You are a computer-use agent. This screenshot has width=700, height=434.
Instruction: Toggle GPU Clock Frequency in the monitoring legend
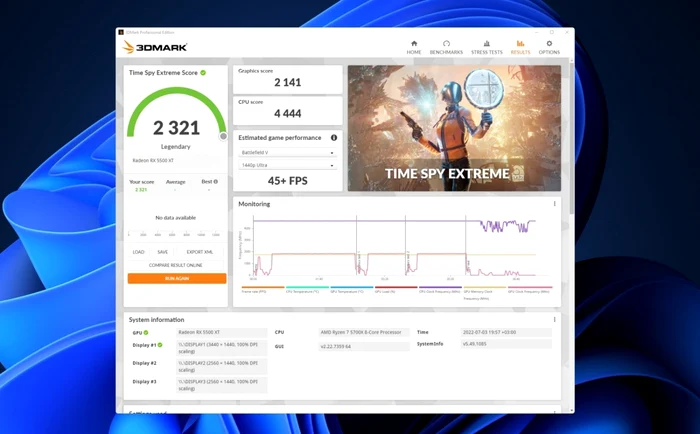coord(529,289)
